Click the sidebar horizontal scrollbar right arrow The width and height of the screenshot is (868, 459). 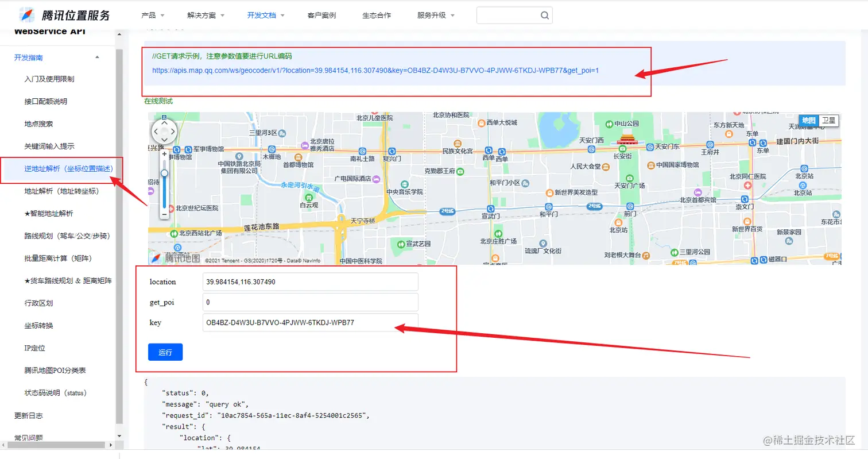pos(111,445)
